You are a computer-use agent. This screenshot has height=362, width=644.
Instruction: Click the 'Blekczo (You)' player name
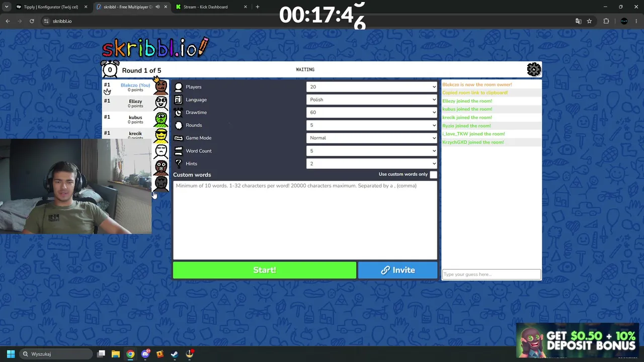(135, 85)
